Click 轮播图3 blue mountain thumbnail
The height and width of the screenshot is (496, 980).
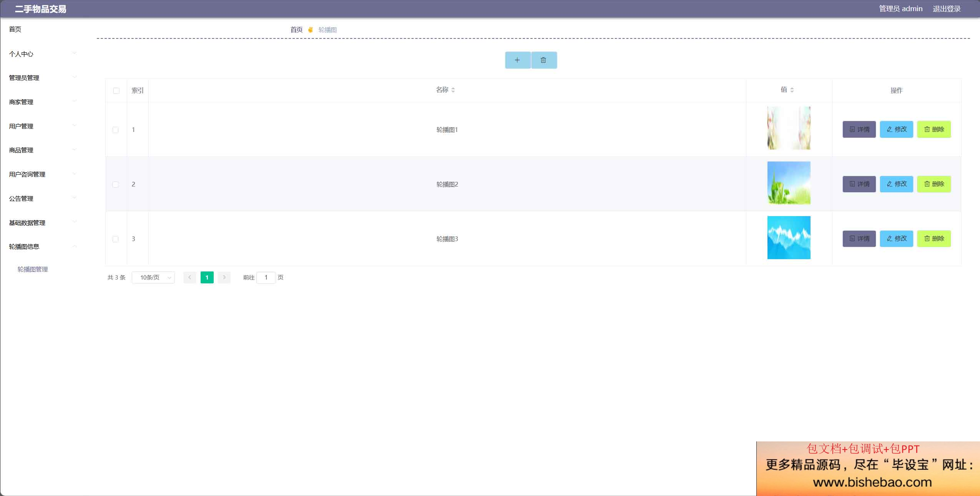(x=789, y=238)
